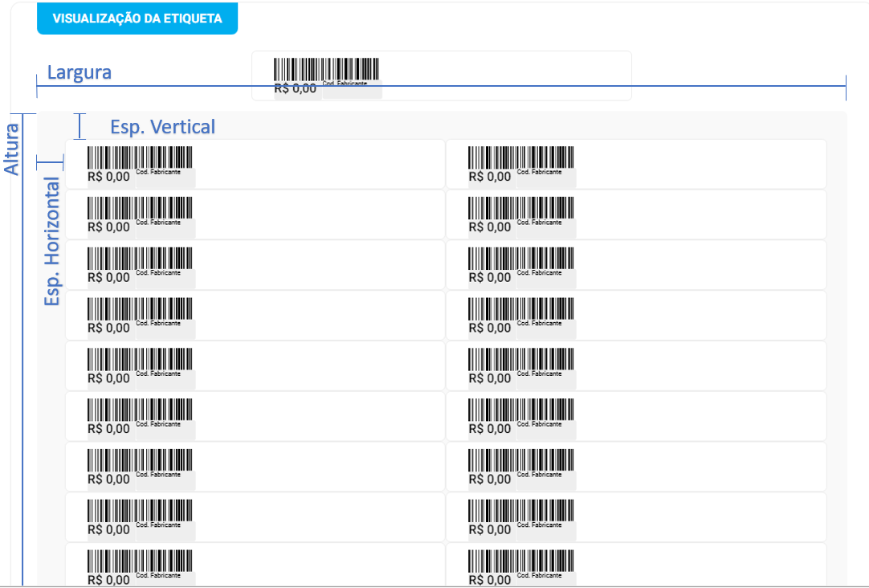Click the Esp. Horizontal spacing marker bracket
Image resolution: width=869 pixels, height=588 pixels.
click(51, 161)
